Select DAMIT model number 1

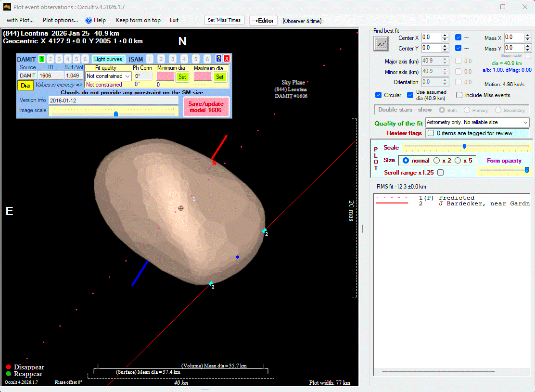click(x=42, y=59)
